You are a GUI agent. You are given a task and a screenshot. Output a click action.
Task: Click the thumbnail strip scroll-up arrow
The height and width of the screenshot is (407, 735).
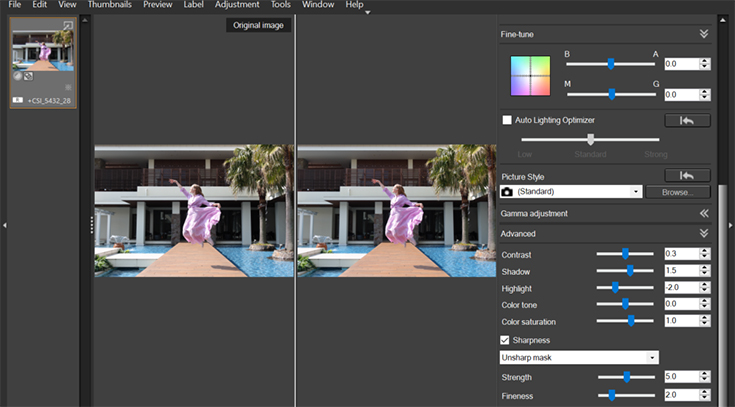coord(84,20)
